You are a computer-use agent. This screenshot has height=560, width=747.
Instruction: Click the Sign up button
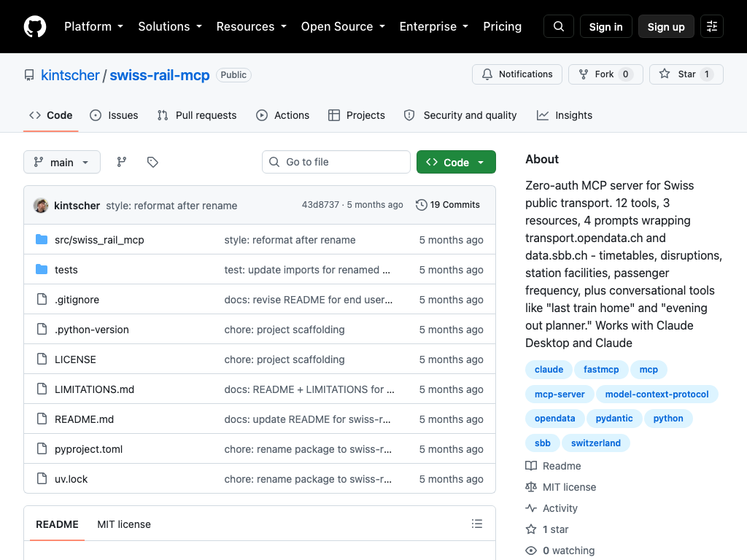tap(666, 27)
